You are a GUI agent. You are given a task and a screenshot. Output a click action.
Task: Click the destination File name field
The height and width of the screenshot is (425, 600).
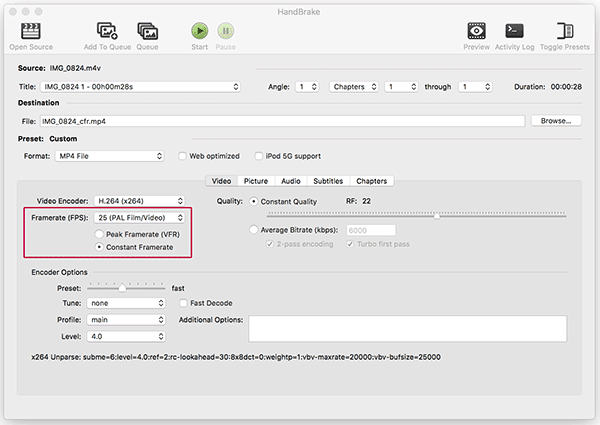pyautogui.click(x=282, y=121)
